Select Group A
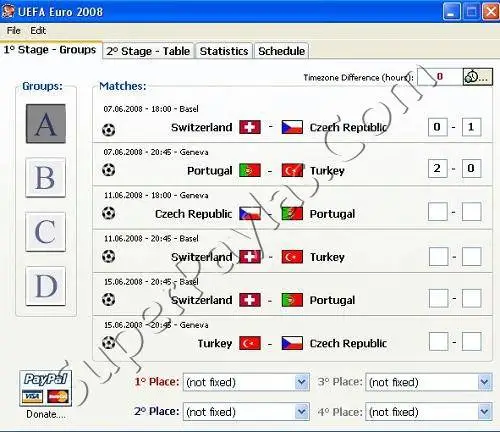Image resolution: width=500 pixels, height=432 pixels. tap(46, 124)
